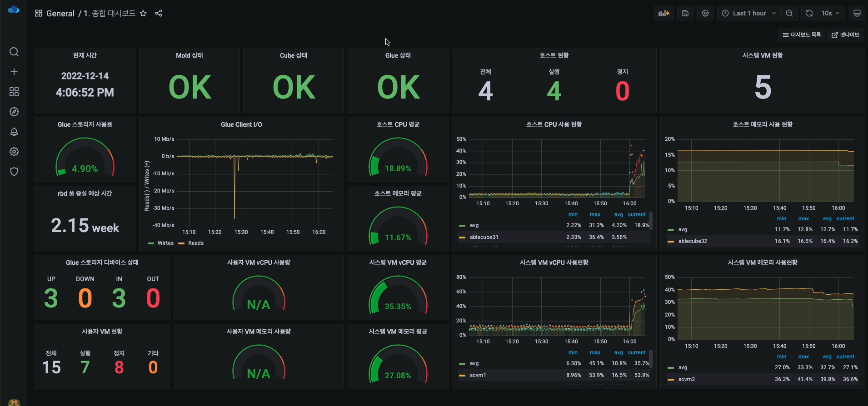Star the dashboard as favorite
Image resolution: width=868 pixels, height=406 pixels.
point(143,14)
